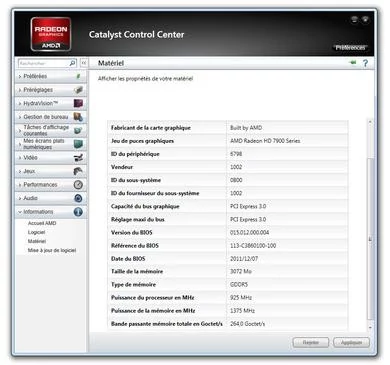390x365 pixels.
Task: Click 'Réglage maxi du bus' label
Action: pos(138,219)
